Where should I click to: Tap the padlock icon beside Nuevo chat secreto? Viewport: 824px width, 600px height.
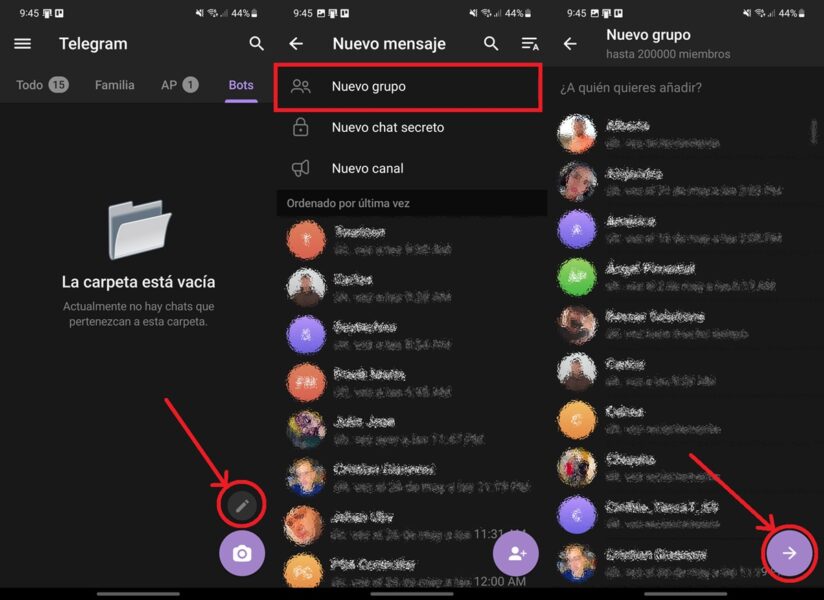pyautogui.click(x=301, y=127)
